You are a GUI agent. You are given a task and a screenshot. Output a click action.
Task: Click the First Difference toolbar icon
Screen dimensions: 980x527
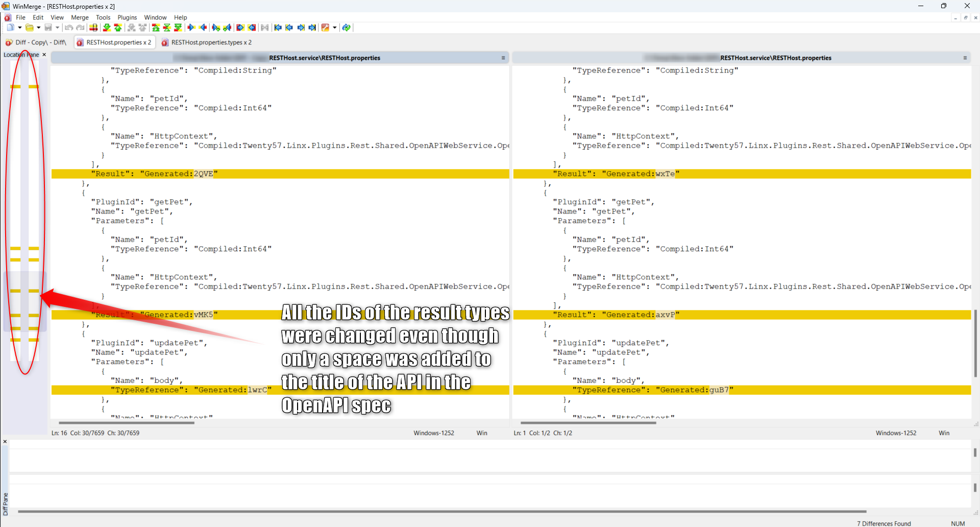click(x=156, y=28)
